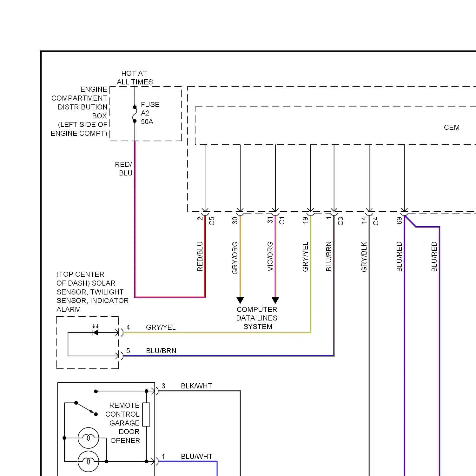Select garage opener pin number 1
476x476 pixels.
point(163,456)
